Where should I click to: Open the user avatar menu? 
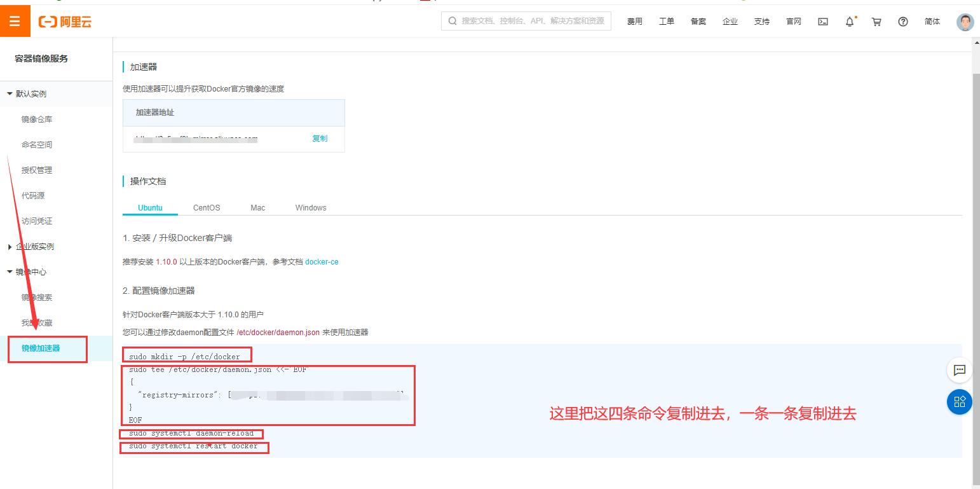[965, 22]
